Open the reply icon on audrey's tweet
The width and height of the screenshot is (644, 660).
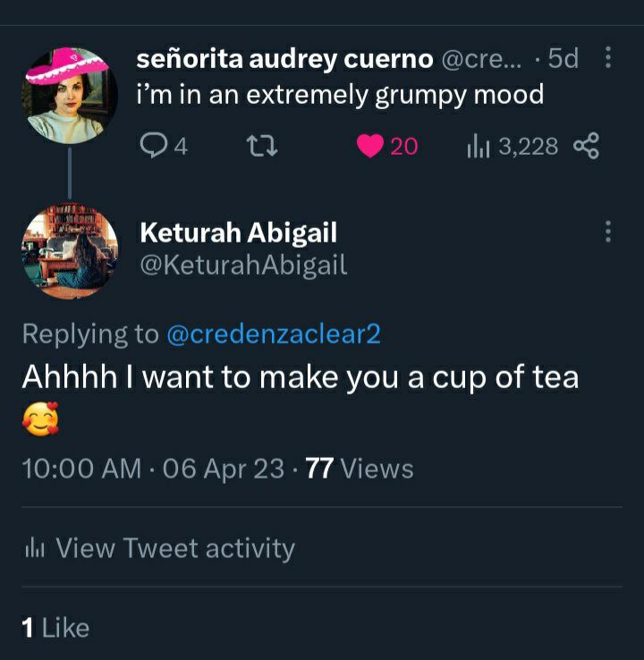click(x=154, y=146)
